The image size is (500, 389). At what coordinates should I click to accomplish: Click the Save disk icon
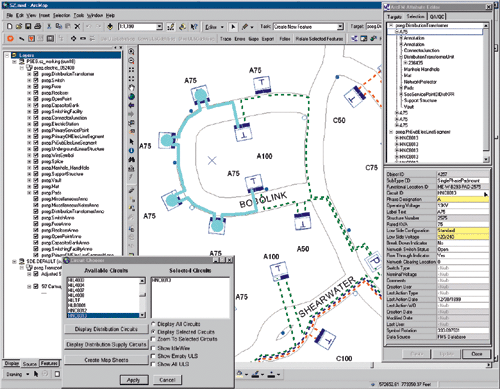click(28, 26)
